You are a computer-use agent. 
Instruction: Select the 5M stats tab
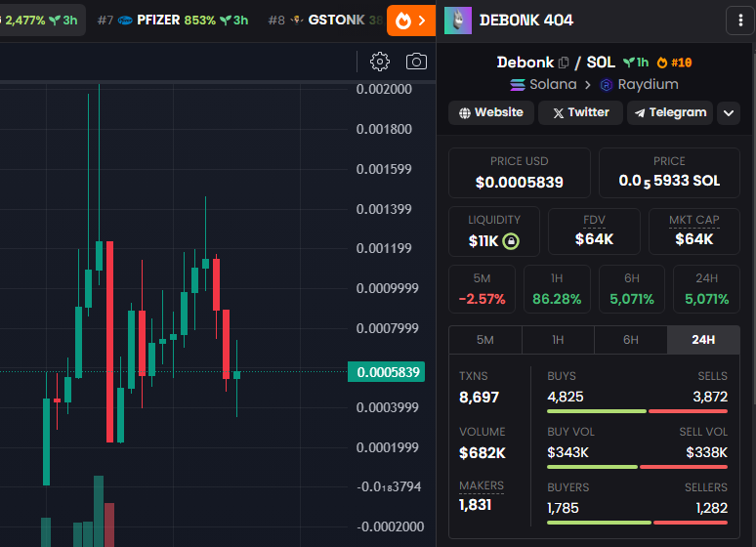[485, 340]
